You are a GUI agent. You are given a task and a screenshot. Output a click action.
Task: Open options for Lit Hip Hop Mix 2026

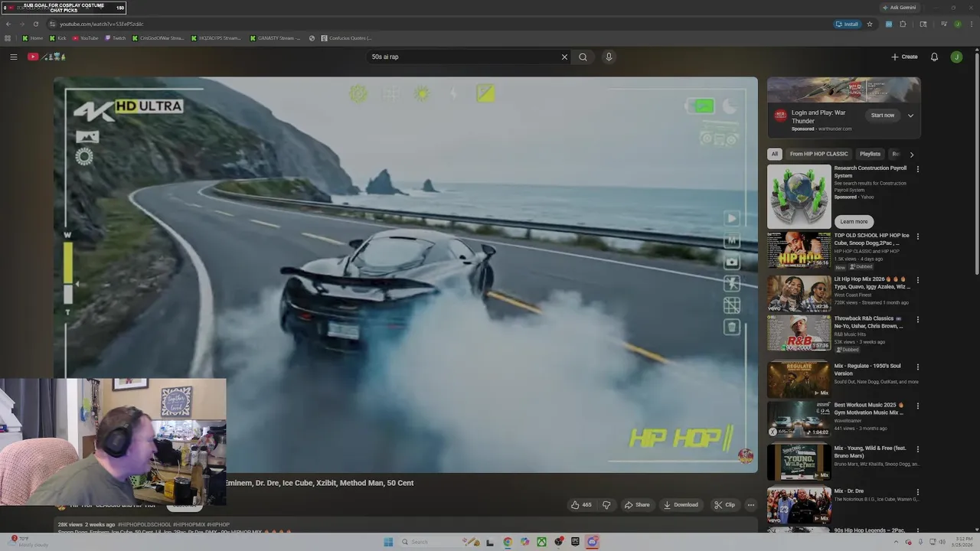pyautogui.click(x=917, y=280)
